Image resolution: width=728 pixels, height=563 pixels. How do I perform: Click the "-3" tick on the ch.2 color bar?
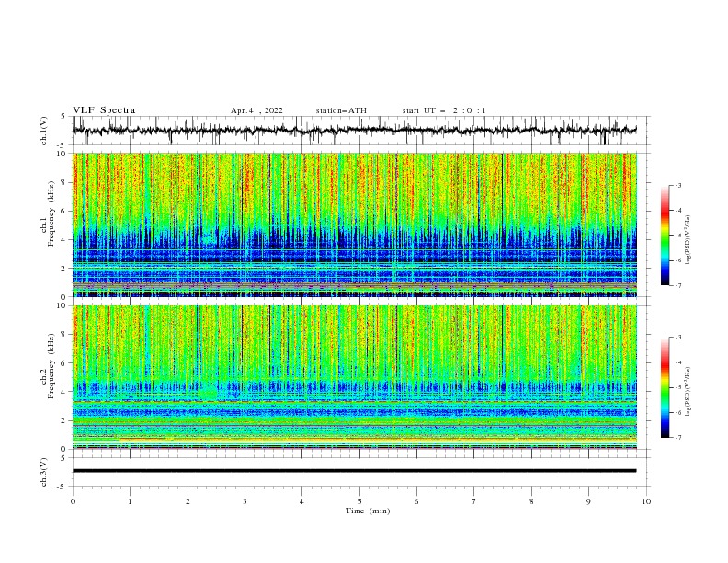pyautogui.click(x=677, y=338)
